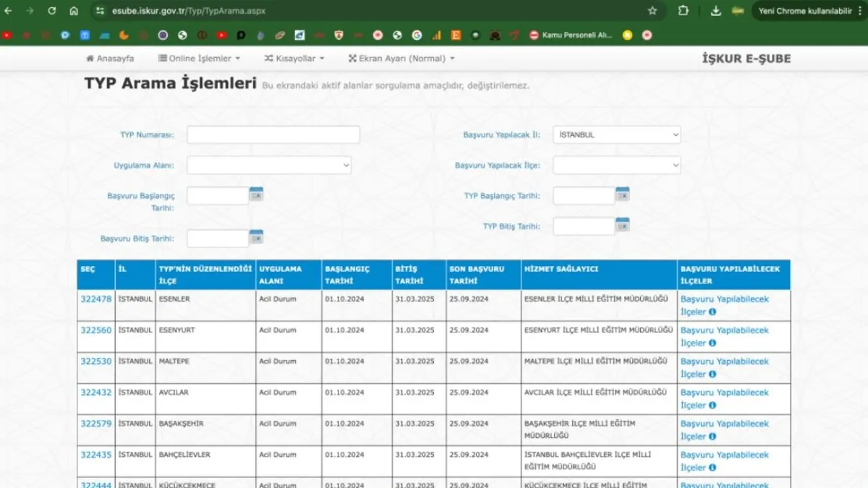Screen dimensions: 868x488
Task: Open the Ekran Ayarı (Normal) menu
Action: click(401, 59)
